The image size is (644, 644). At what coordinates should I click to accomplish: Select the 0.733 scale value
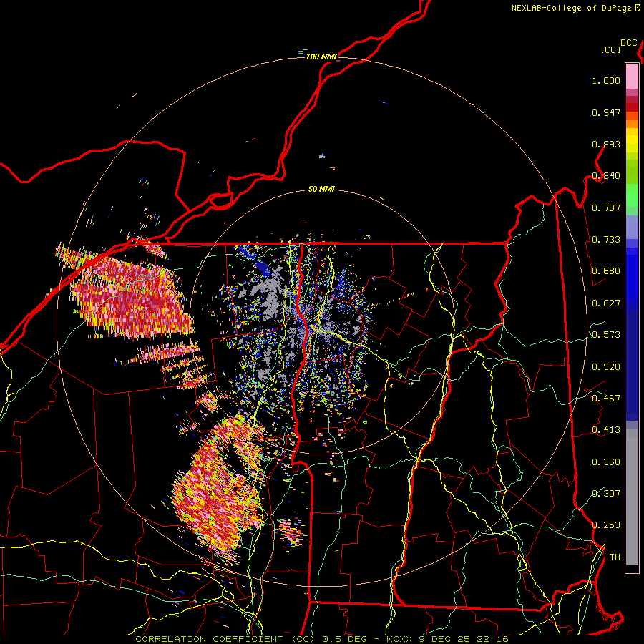606,240
